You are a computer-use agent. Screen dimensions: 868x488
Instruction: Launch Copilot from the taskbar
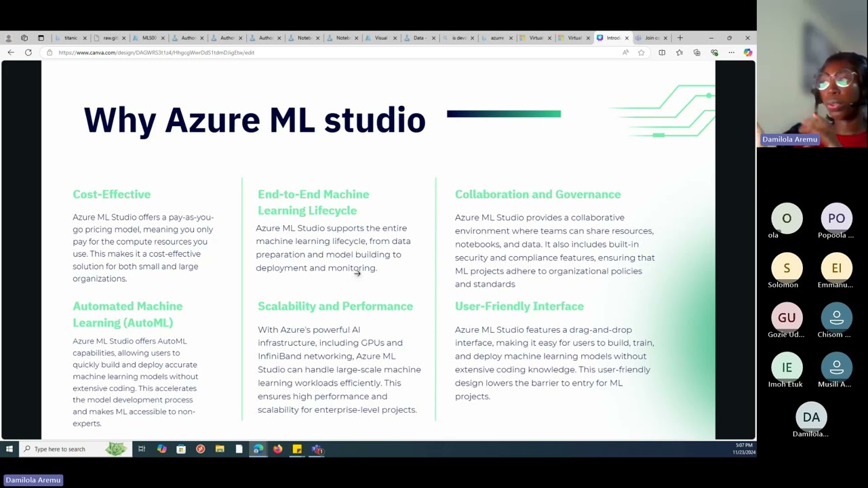[x=161, y=449]
